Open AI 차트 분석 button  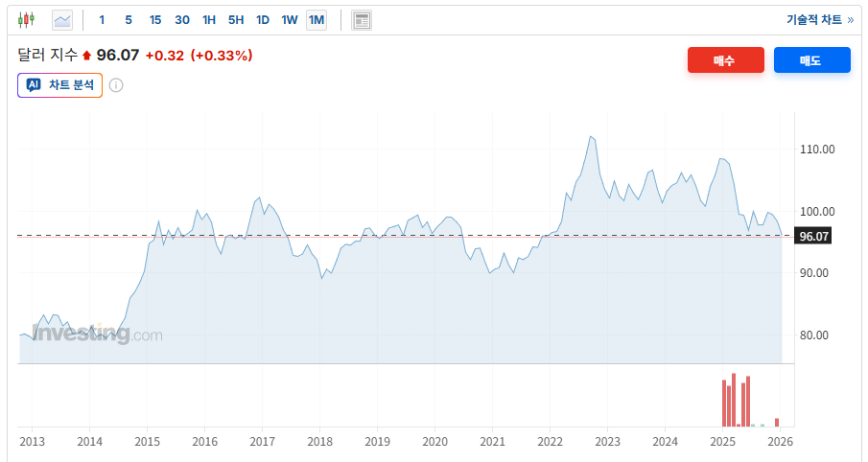click(x=59, y=85)
